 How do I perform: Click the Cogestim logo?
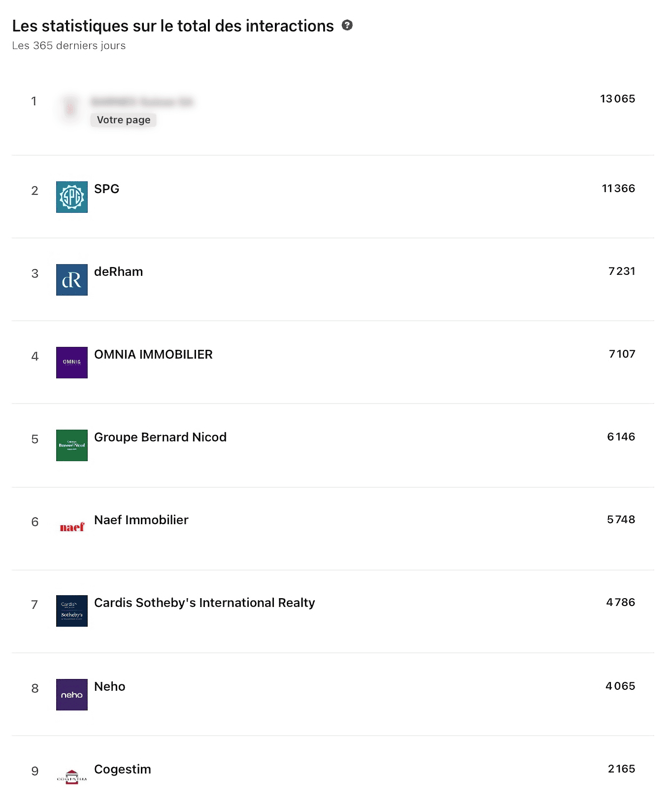[x=72, y=777]
